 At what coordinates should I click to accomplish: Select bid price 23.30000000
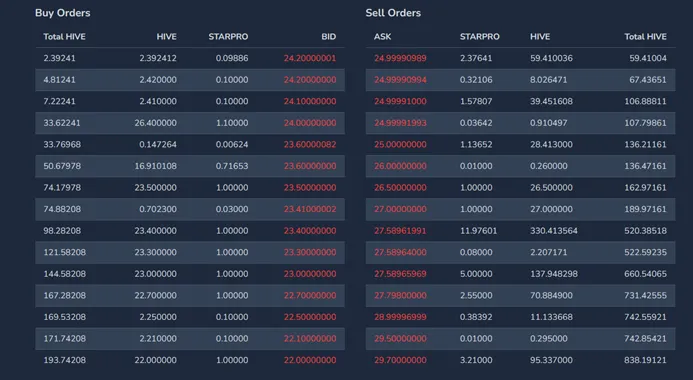(x=310, y=252)
